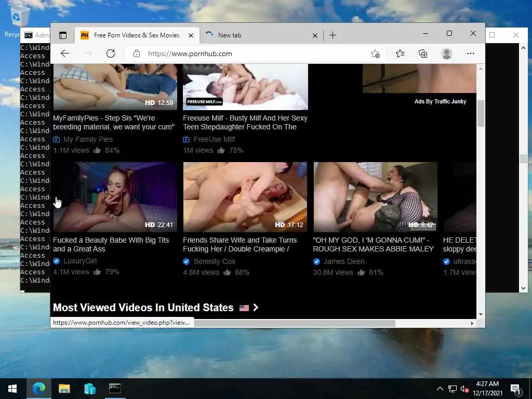View site information via the lock icon

coord(137,54)
